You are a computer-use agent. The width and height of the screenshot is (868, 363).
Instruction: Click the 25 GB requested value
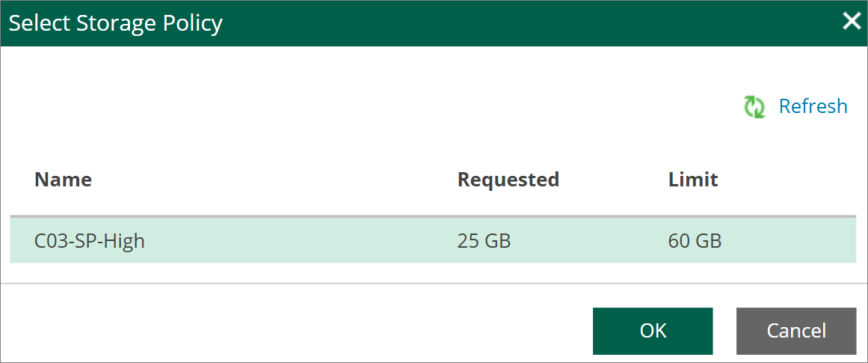pos(484,242)
